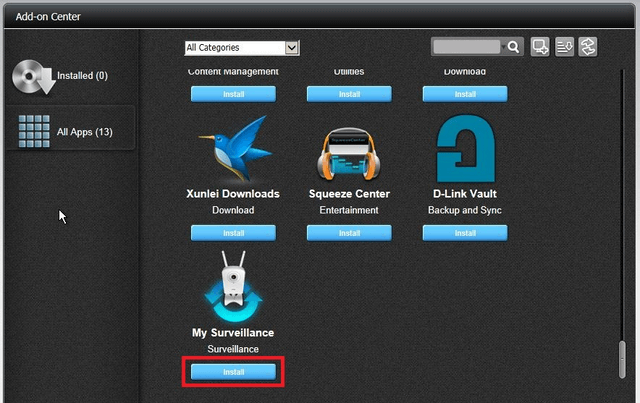Click the refresh arrows toolbar icon
The image size is (640, 403).
coord(588,47)
